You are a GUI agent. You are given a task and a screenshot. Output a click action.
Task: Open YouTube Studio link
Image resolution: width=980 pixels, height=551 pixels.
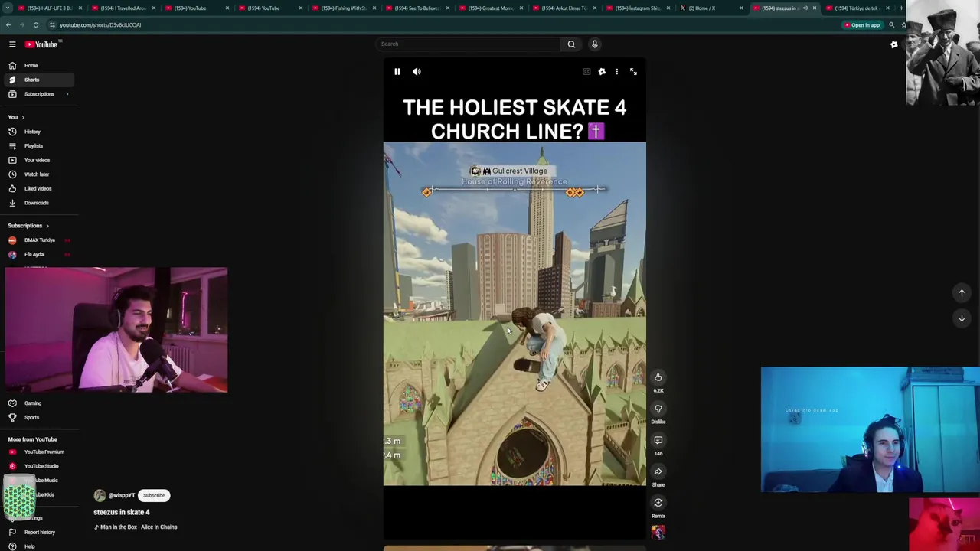38,466
